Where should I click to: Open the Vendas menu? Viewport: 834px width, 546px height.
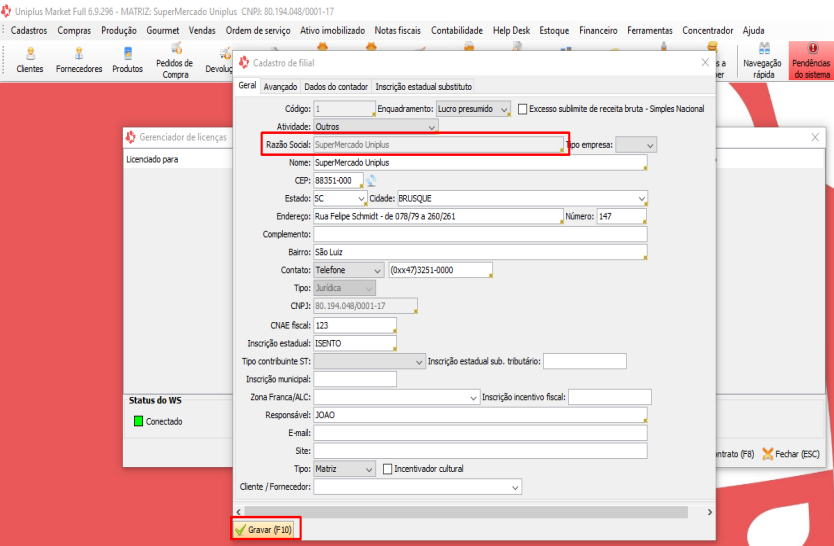click(x=202, y=30)
